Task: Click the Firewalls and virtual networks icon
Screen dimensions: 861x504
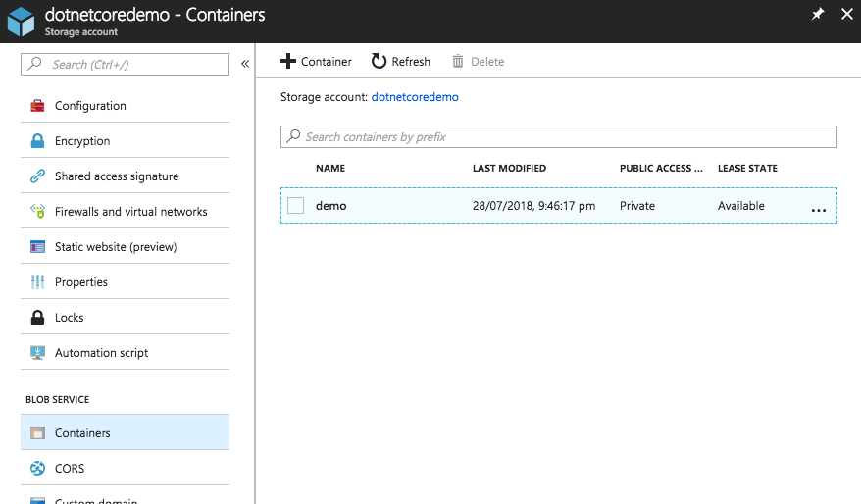Action: pos(37,211)
